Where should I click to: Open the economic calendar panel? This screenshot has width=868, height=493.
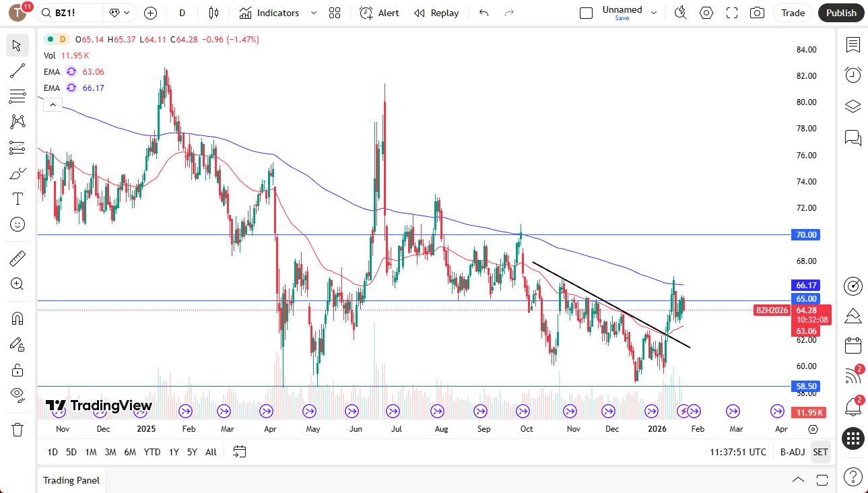pyautogui.click(x=853, y=346)
